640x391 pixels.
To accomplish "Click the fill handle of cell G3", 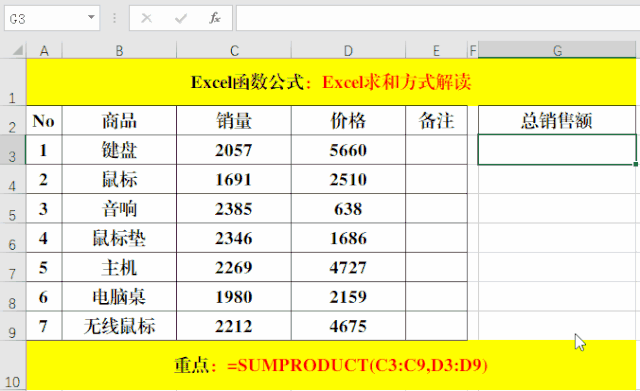I will point(636,164).
